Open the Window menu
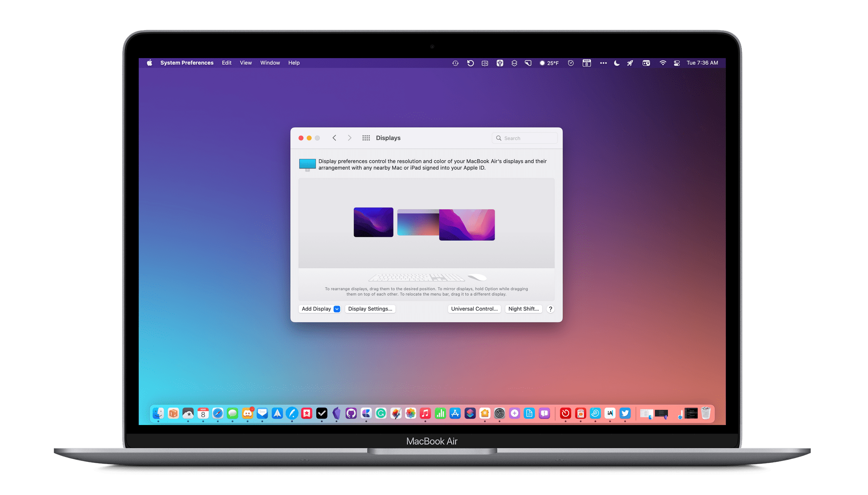 (270, 63)
